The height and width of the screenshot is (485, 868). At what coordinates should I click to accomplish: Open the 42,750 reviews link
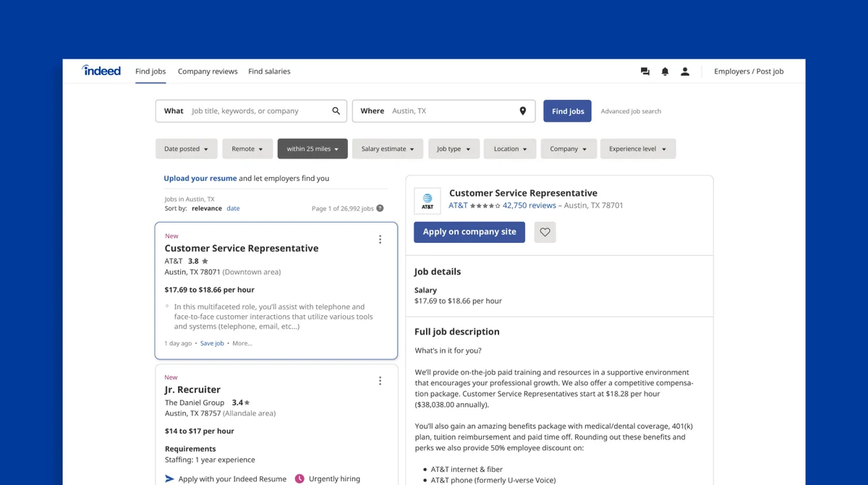[529, 205]
